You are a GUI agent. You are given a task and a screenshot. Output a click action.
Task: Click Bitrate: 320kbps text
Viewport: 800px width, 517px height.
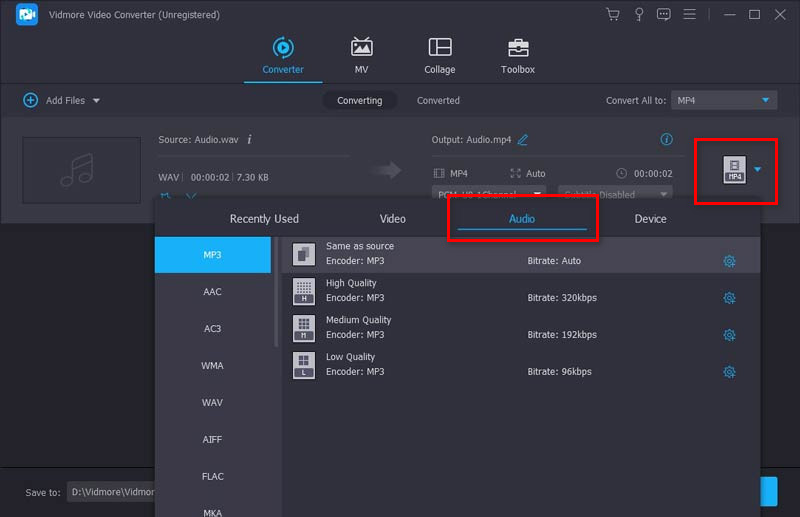562,298
